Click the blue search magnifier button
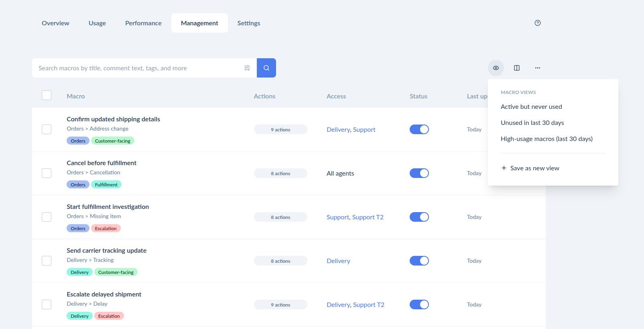This screenshot has width=644, height=329. tap(266, 68)
